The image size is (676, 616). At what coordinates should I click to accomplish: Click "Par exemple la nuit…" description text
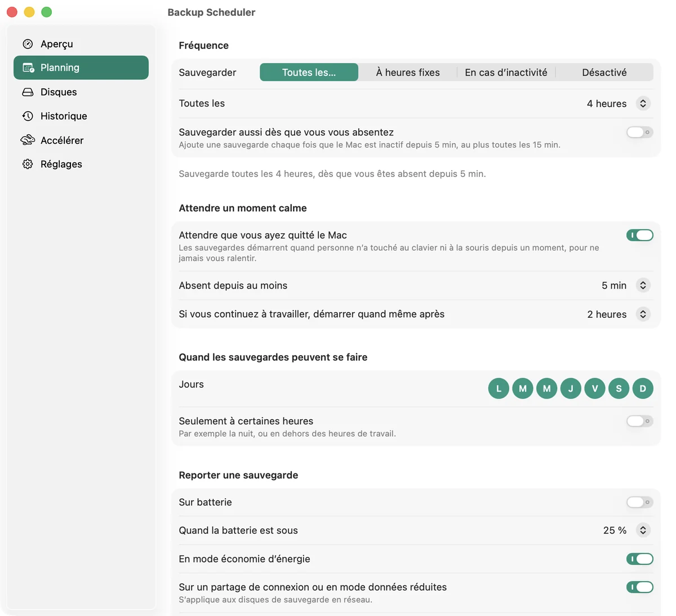click(x=287, y=433)
